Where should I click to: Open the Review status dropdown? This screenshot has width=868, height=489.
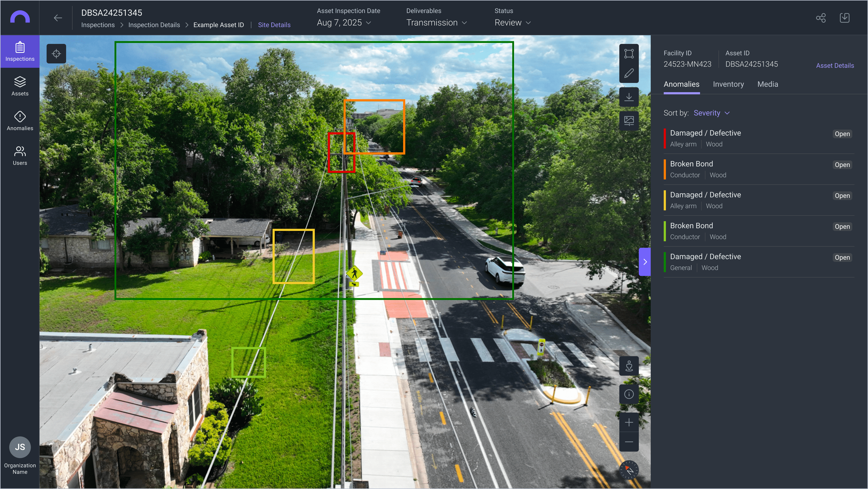tap(513, 22)
